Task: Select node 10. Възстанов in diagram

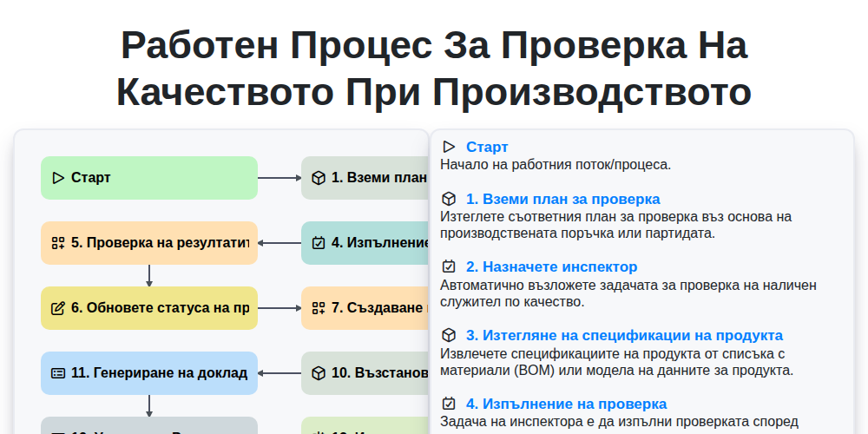Action: (365, 373)
